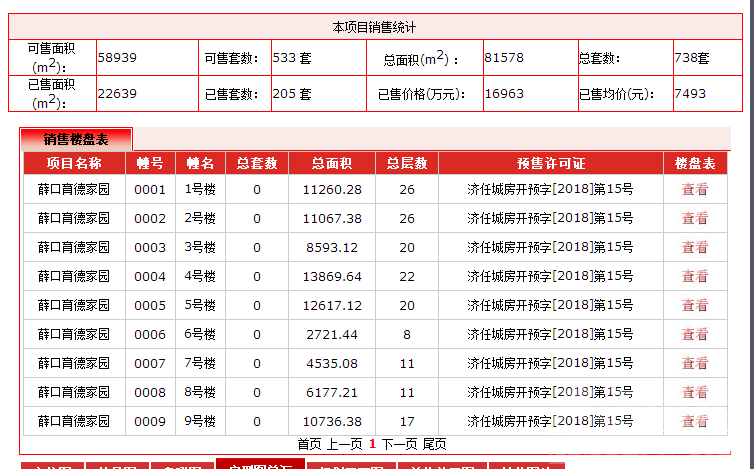Go to previous page 上一页
Image resolution: width=754 pixels, height=469 pixels.
(344, 444)
